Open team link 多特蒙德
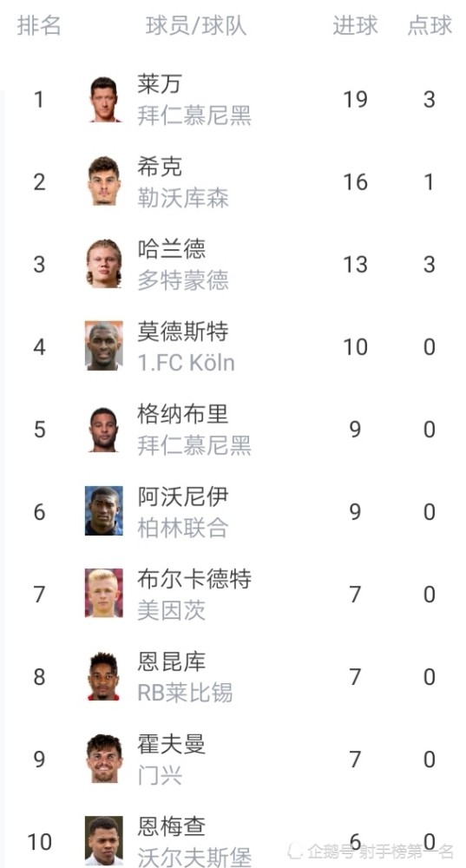This screenshot has height=868, width=466. [x=183, y=280]
